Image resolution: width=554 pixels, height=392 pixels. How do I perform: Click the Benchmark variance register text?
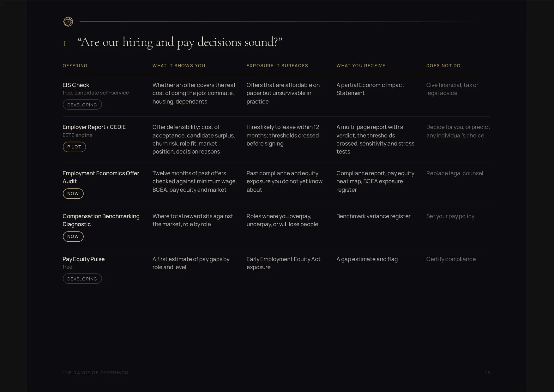pos(373,216)
